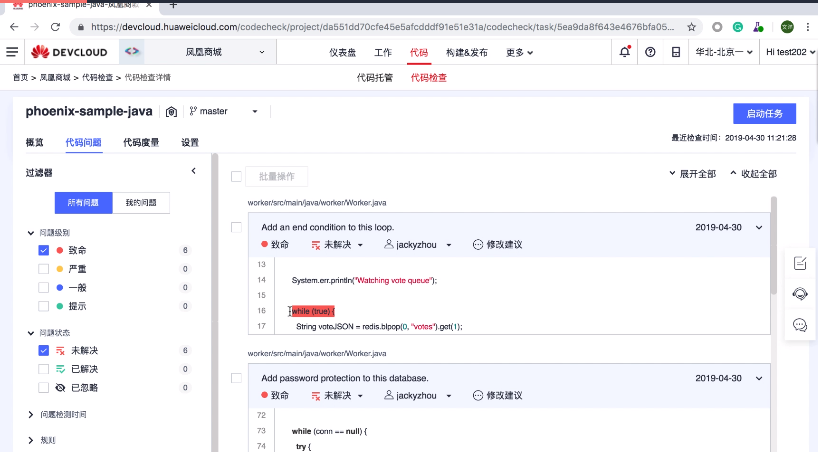818x452 pixels.
Task: Toggle the 未解决 status checkbox
Action: (x=44, y=350)
